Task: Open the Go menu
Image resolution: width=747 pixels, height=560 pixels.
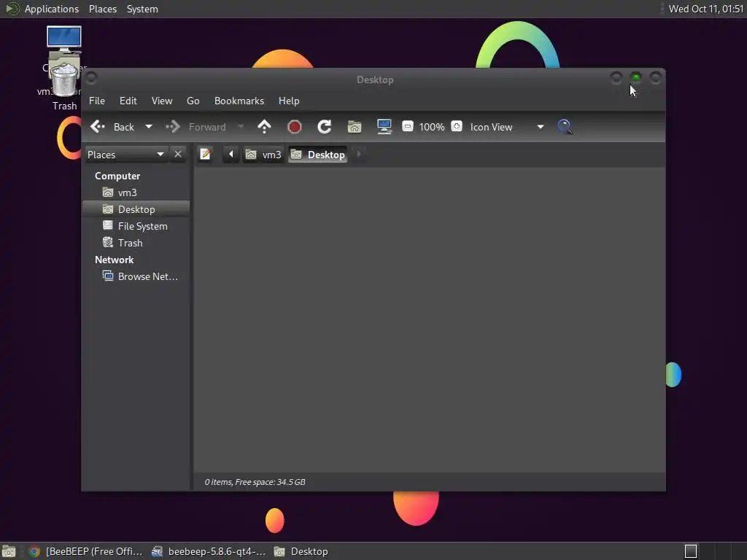Action: click(x=193, y=101)
